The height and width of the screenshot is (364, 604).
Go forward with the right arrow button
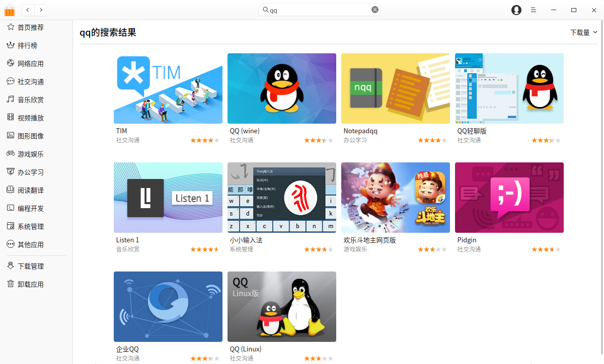point(40,10)
